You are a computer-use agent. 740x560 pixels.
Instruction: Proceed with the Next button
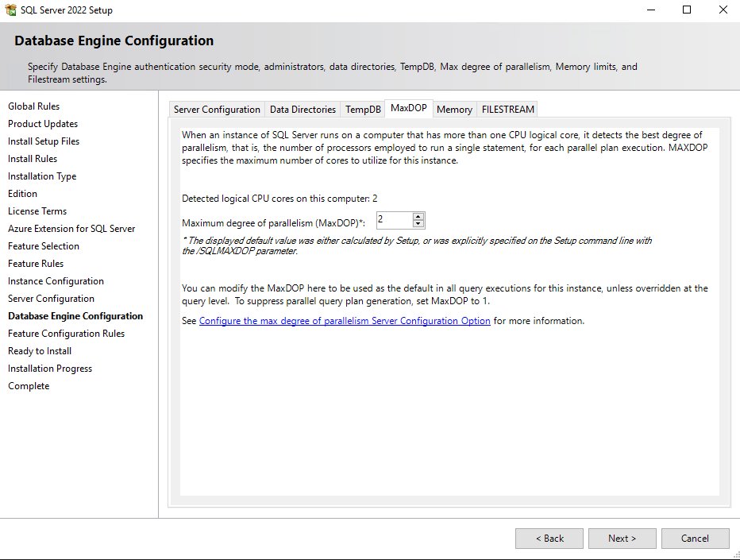click(x=622, y=539)
